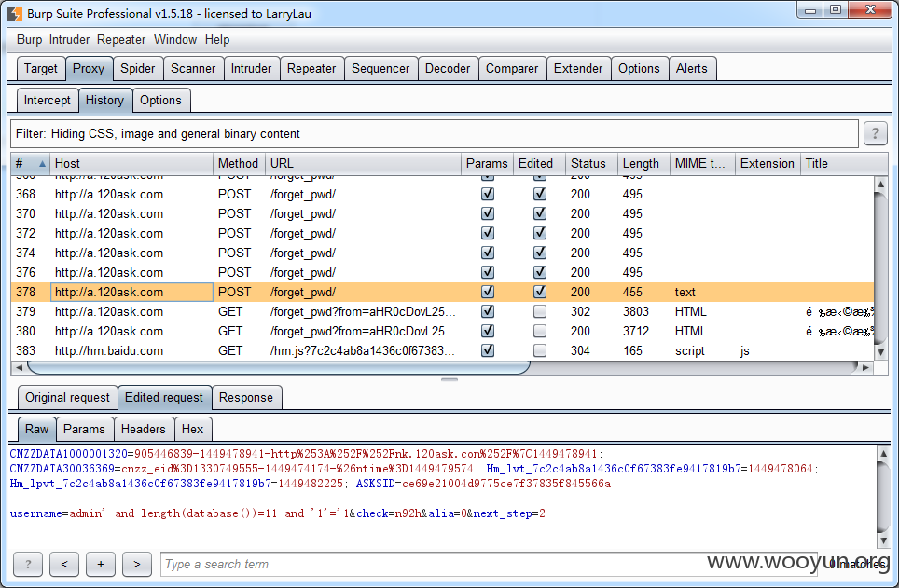Sort by the Status column header

tap(591, 164)
